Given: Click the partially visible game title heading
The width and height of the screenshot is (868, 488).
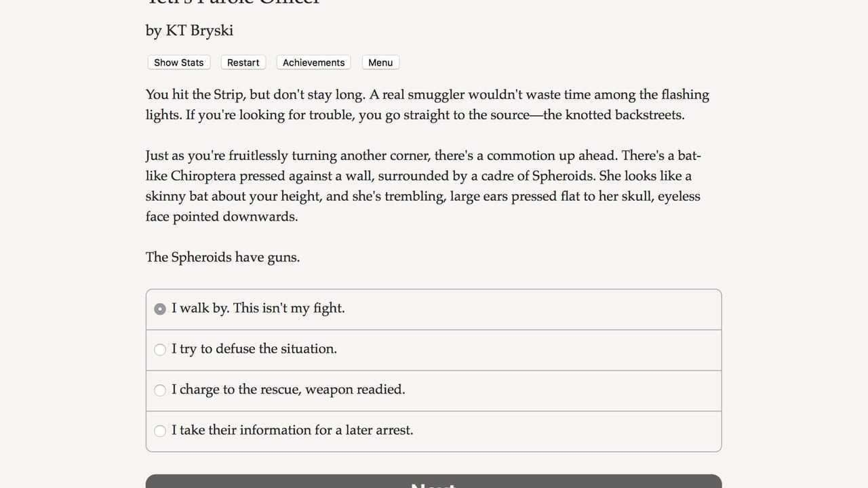Looking at the screenshot, I should click(x=233, y=3).
